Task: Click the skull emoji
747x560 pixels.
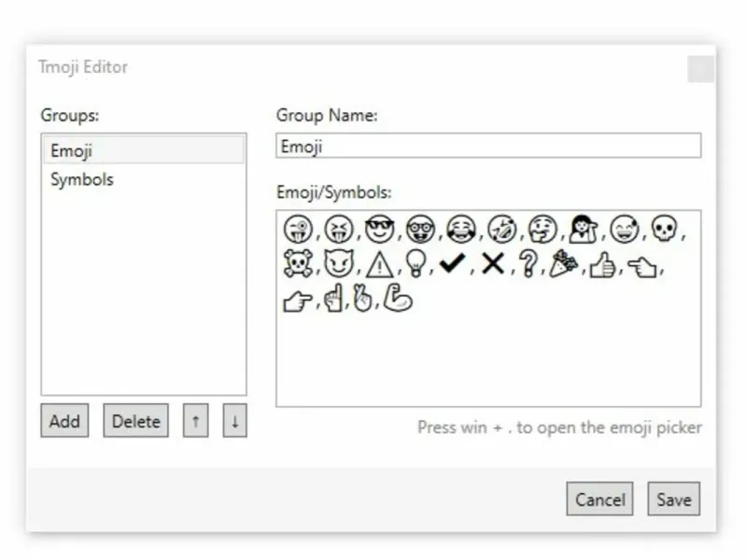Action: 664,230
